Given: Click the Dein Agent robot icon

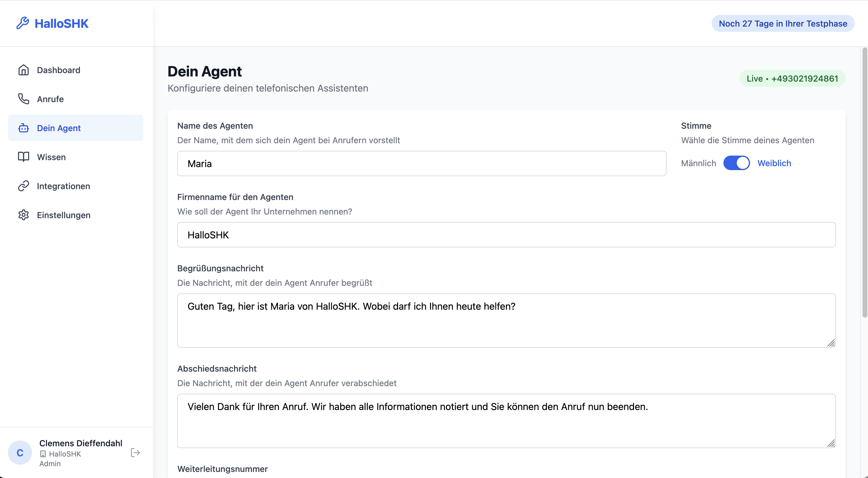Looking at the screenshot, I should [24, 128].
